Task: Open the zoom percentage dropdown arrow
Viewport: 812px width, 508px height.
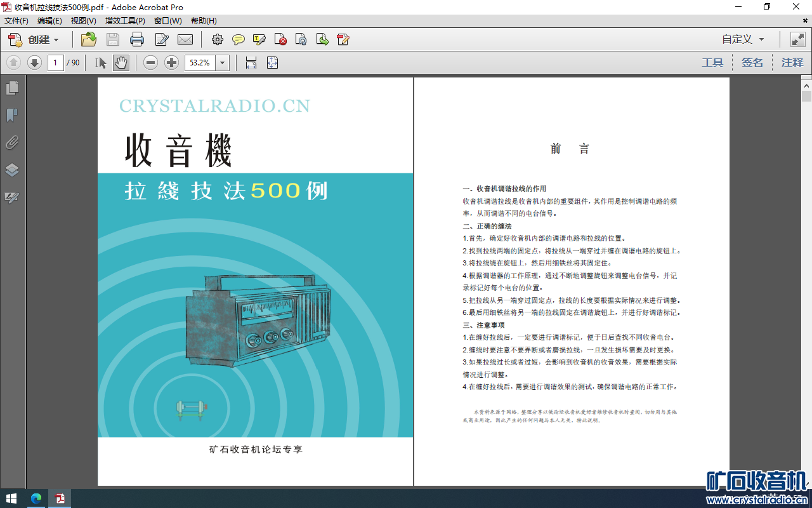Action: point(223,63)
